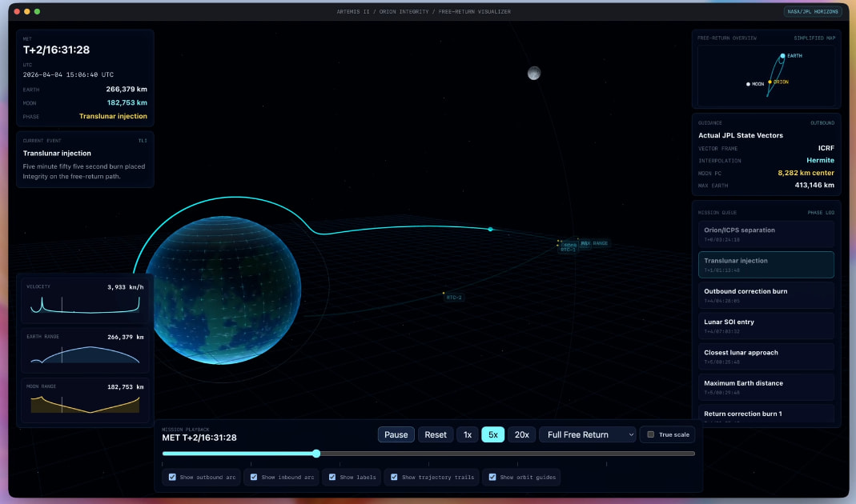Uncheck Show outbound arc
This screenshot has height=504, width=856.
[x=172, y=478]
